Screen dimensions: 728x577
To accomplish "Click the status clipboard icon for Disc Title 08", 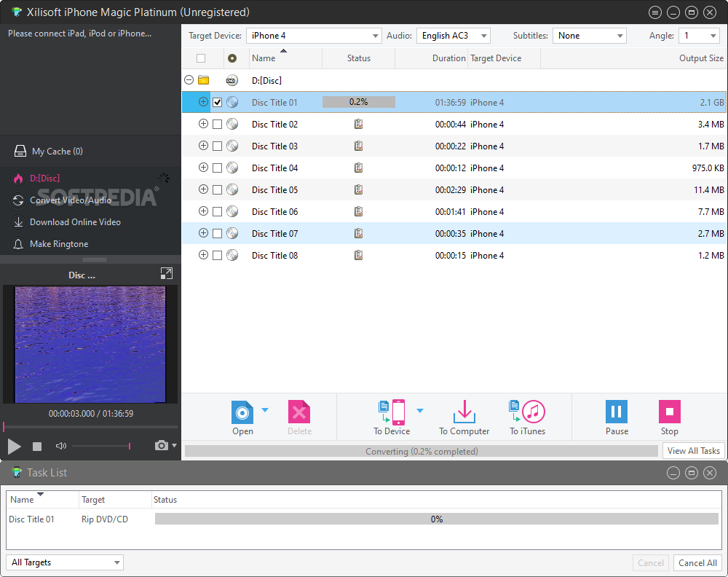I will click(358, 255).
